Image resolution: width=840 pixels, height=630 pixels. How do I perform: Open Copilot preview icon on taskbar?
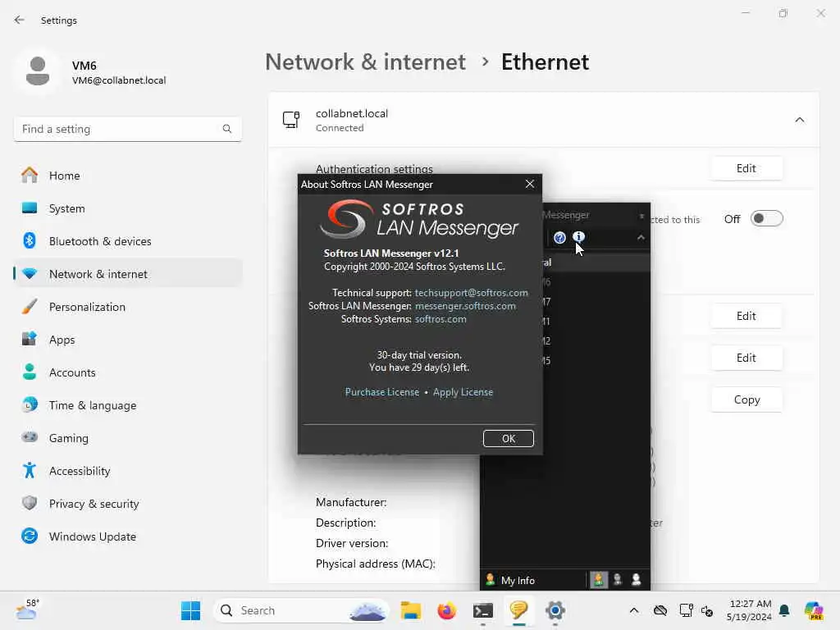814,610
